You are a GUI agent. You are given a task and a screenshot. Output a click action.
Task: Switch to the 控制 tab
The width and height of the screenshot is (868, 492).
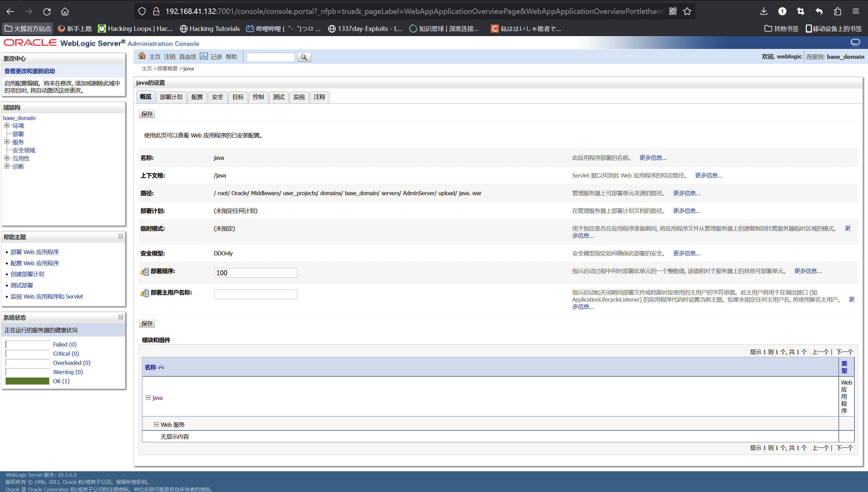[258, 97]
